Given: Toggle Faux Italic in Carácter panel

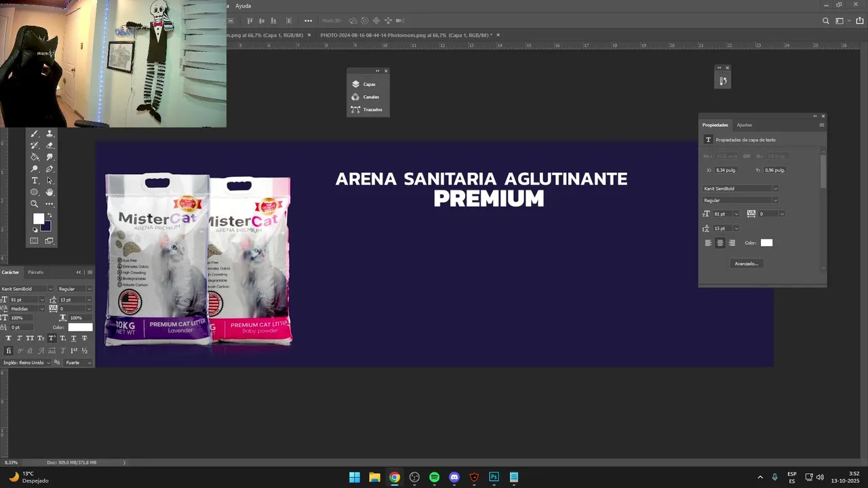Looking at the screenshot, I should (19, 338).
